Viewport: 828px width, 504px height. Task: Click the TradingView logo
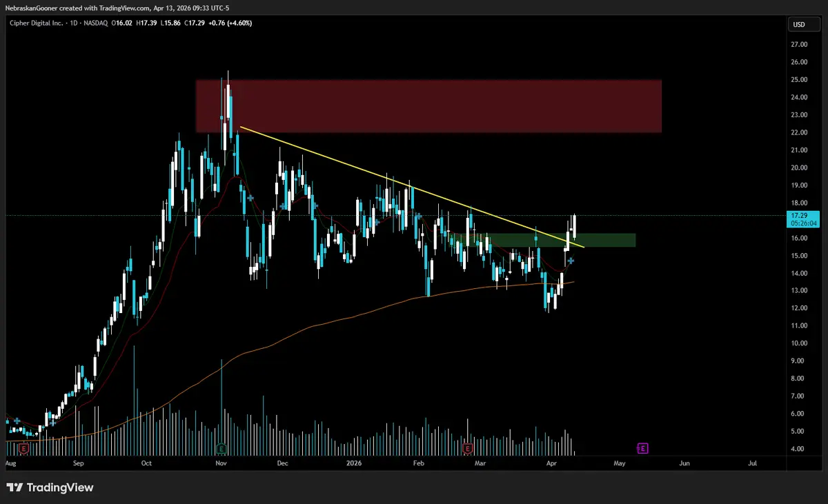[50, 487]
